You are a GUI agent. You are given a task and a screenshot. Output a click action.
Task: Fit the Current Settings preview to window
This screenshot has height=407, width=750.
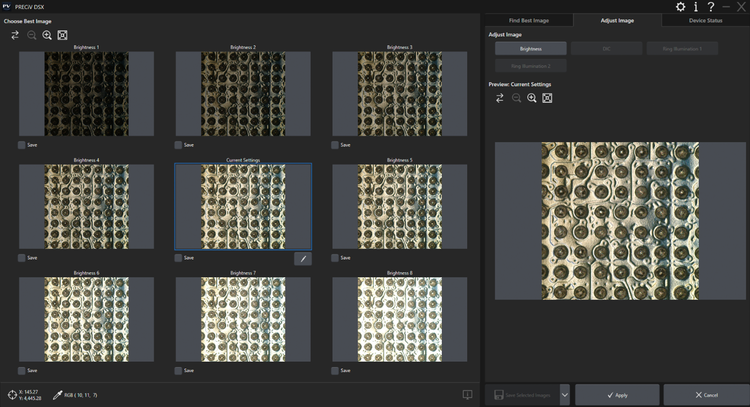tap(547, 98)
